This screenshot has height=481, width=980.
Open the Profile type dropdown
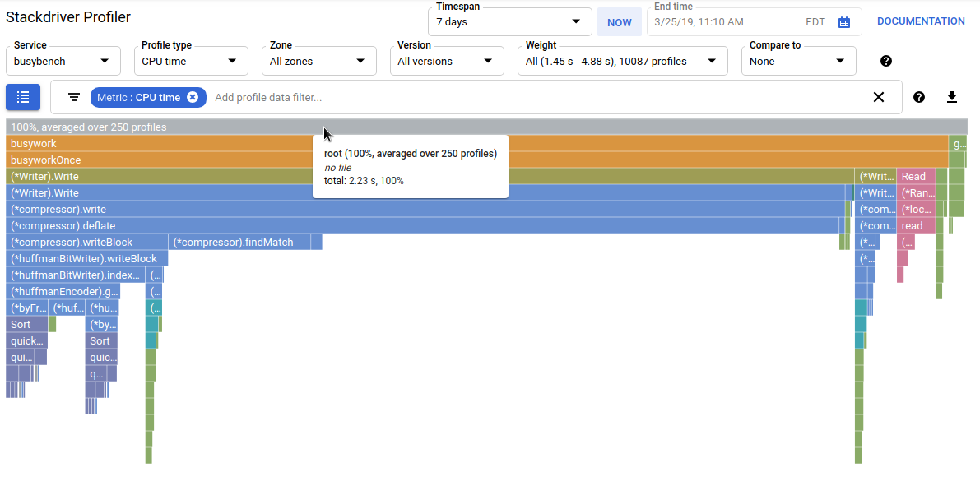[191, 61]
